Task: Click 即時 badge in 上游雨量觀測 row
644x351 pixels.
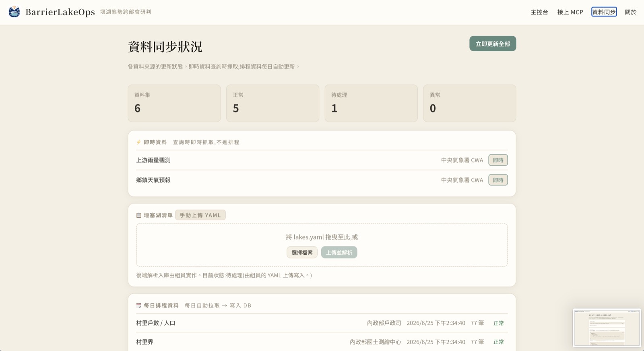Action: click(x=498, y=160)
